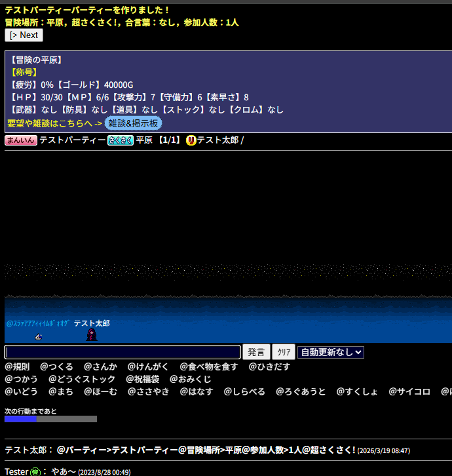Select the @どうぐストック command
Viewport: 452px width, 476px height.
tap(82, 379)
